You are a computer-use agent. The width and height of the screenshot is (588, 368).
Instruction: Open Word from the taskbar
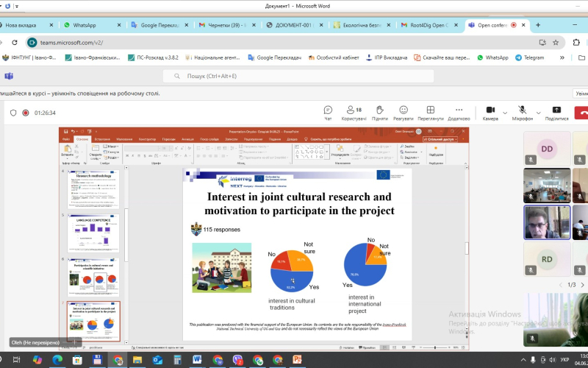click(x=197, y=360)
